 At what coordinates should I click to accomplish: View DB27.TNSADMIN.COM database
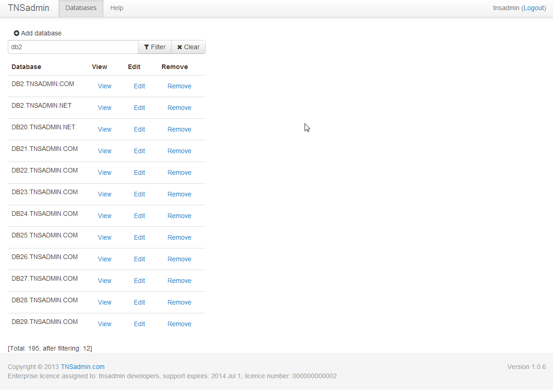pyautogui.click(x=105, y=281)
